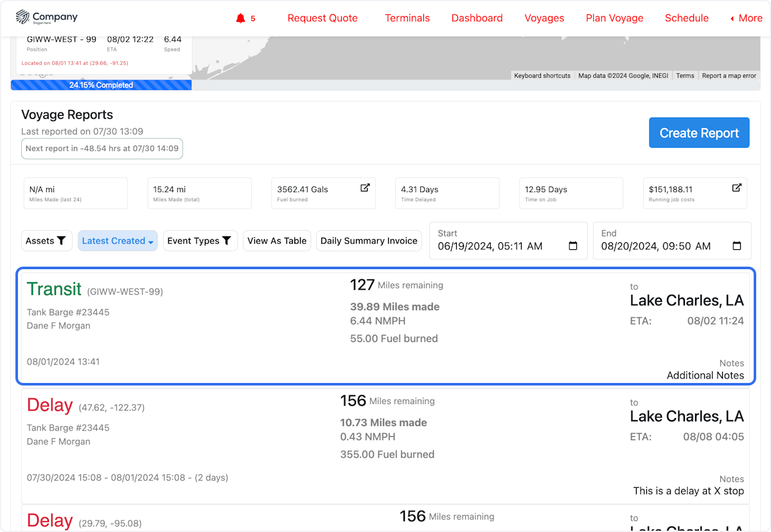
Task: Click the Company logo
Action: [x=46, y=18]
